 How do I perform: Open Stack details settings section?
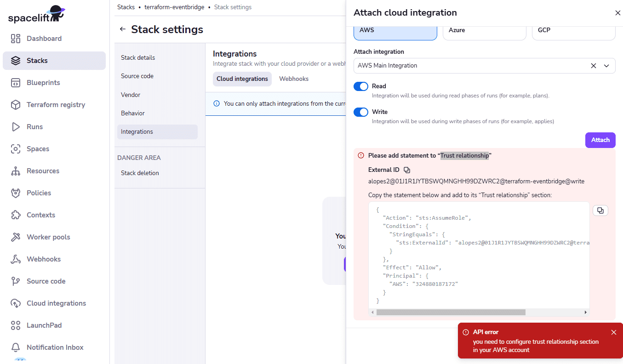pyautogui.click(x=157, y=58)
